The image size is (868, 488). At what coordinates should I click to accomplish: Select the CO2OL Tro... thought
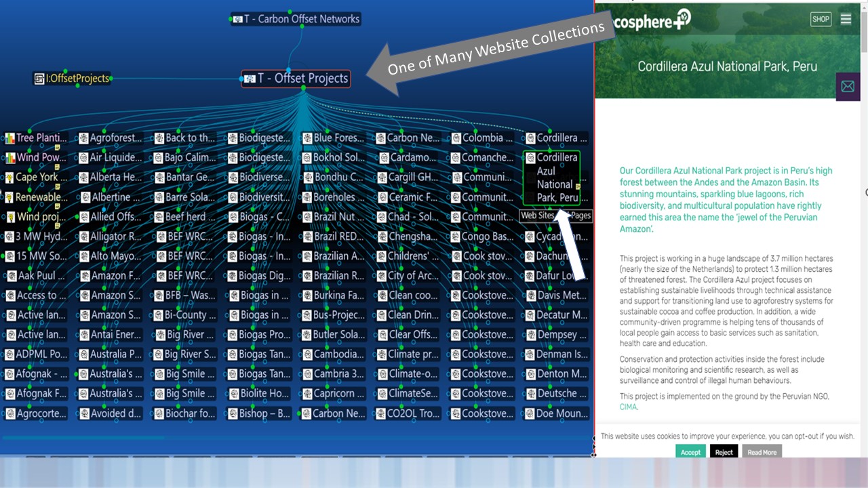point(408,413)
